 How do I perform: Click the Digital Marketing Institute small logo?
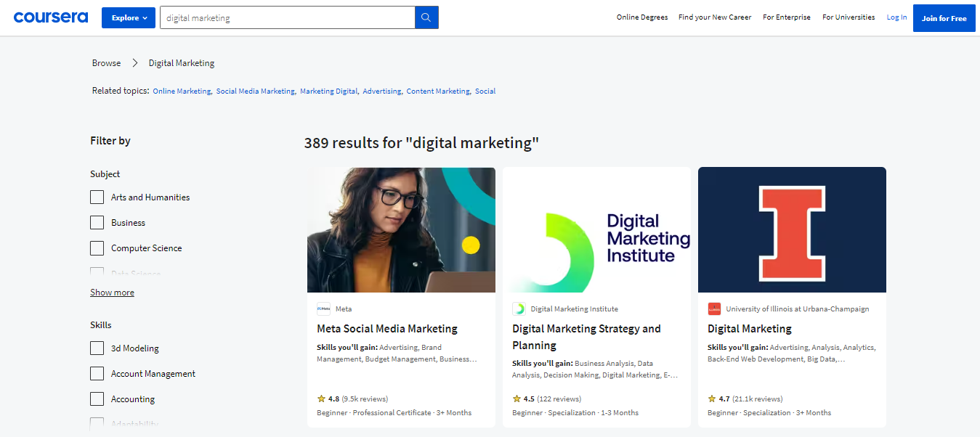coord(519,309)
